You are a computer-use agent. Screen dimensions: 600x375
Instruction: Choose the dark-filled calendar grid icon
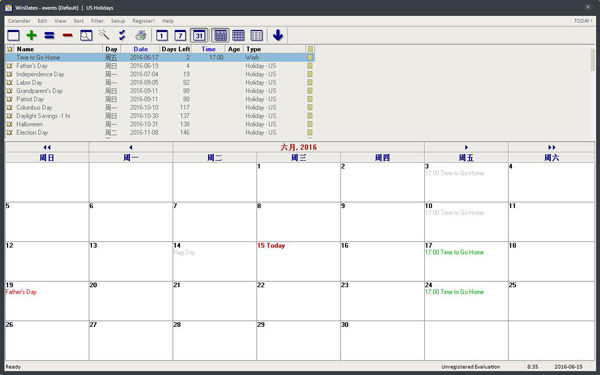click(x=220, y=36)
